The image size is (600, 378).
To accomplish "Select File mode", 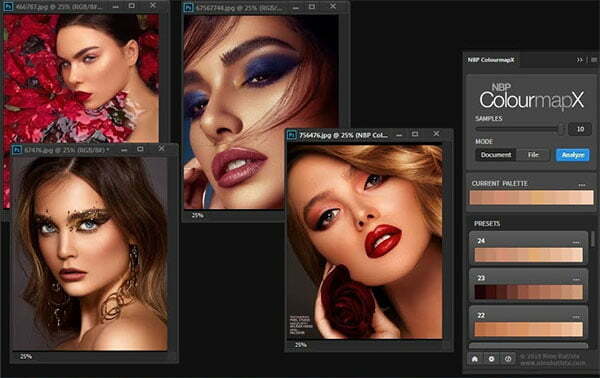I will coord(533,155).
